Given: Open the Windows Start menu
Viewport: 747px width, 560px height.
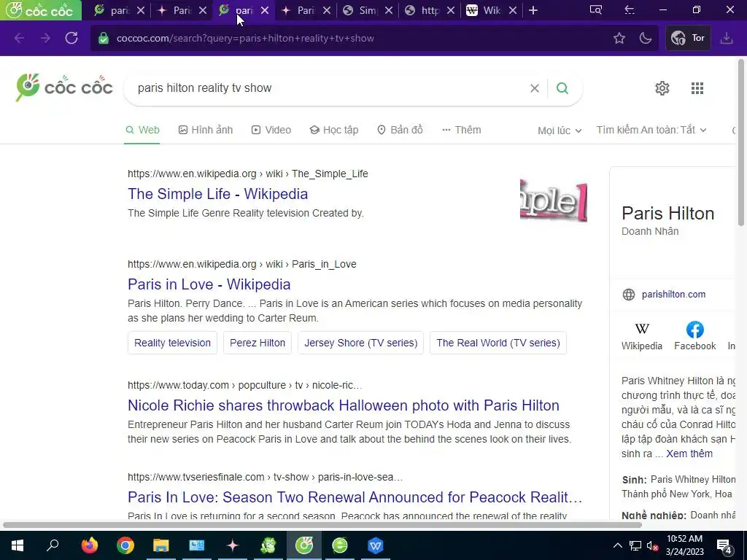Looking at the screenshot, I should point(18,545).
